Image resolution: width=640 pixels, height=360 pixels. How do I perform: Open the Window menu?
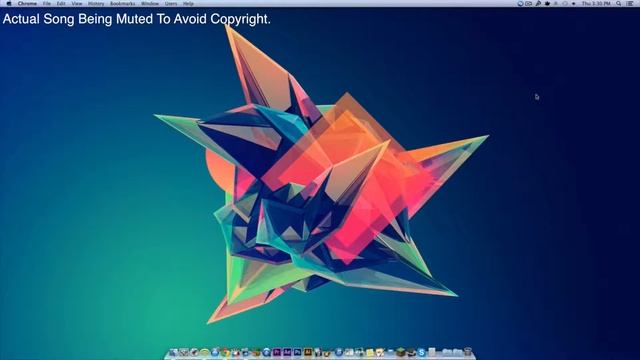pyautogui.click(x=150, y=3)
